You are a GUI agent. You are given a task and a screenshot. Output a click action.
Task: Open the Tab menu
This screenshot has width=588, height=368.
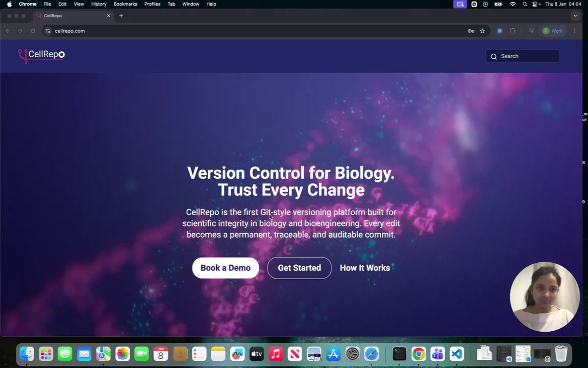(171, 4)
